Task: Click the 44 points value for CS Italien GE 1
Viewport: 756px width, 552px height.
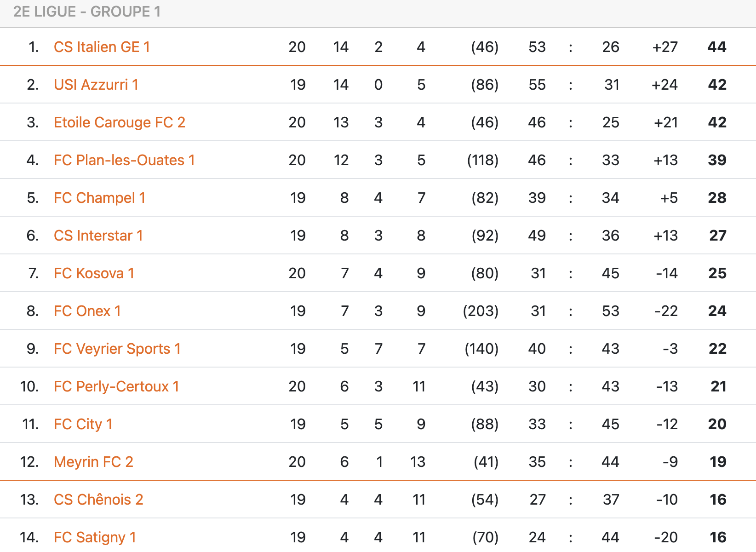Action: pos(716,47)
